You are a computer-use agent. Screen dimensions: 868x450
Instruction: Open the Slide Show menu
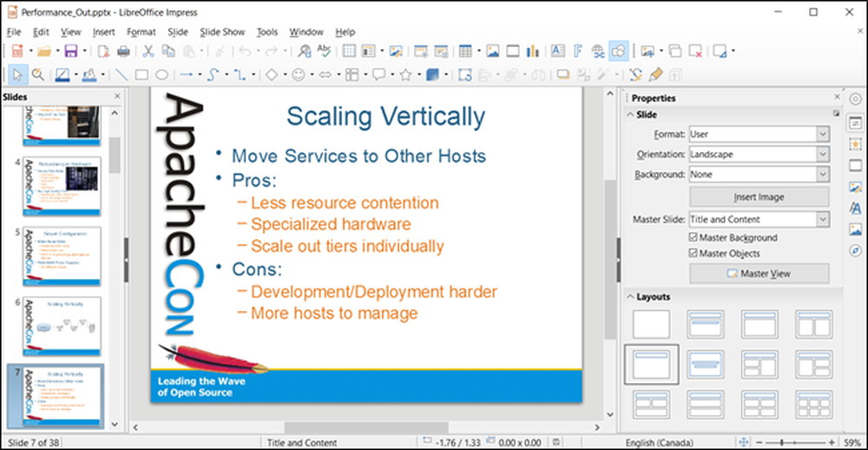pos(222,32)
